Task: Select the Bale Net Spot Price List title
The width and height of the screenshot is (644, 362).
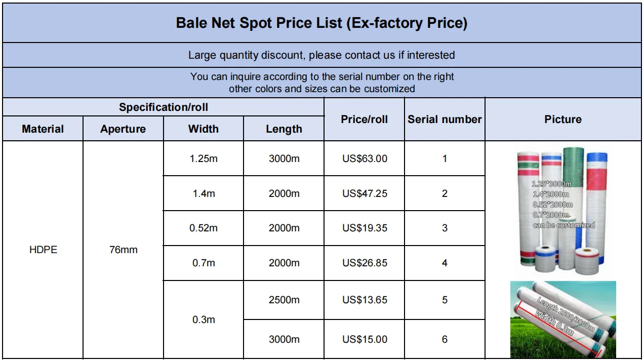Action: coord(322,23)
